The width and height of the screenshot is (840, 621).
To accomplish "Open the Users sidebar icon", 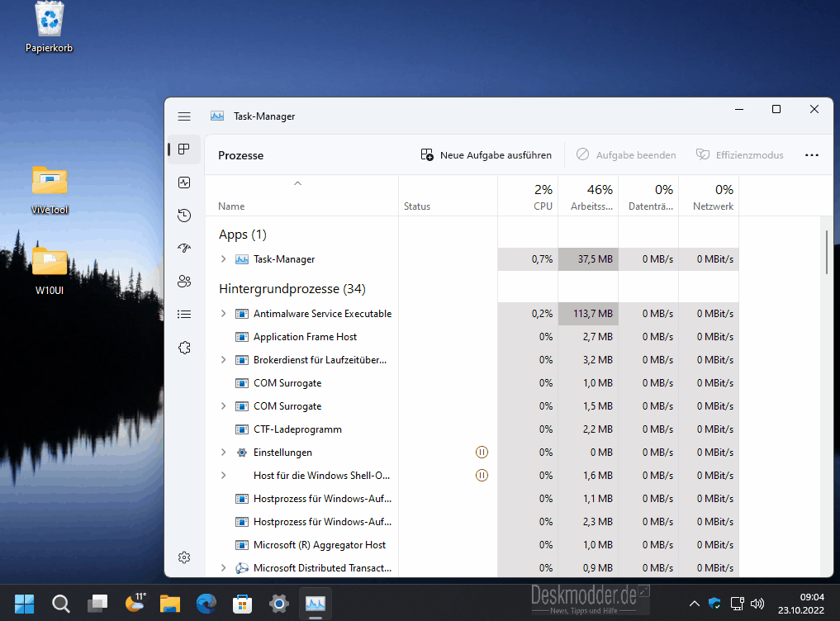I will pos(184,282).
